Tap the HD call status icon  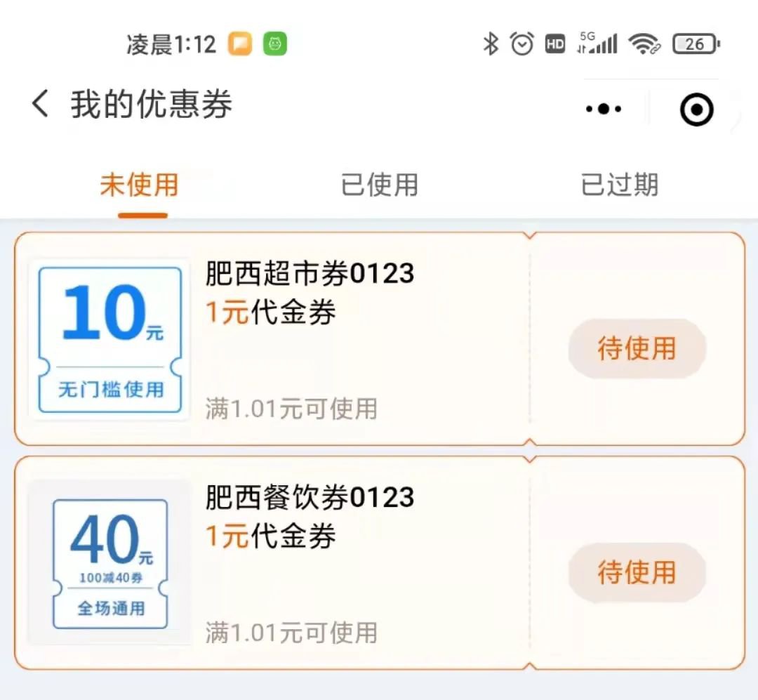coord(555,44)
